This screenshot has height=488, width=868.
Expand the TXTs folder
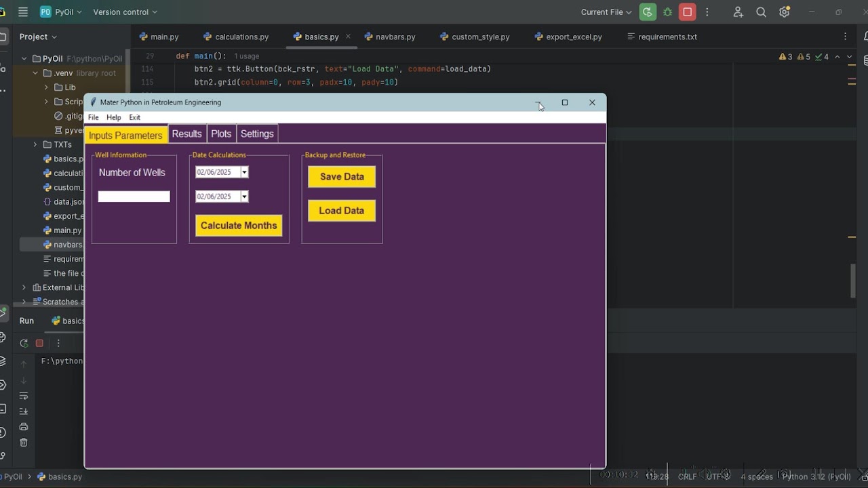(35, 144)
